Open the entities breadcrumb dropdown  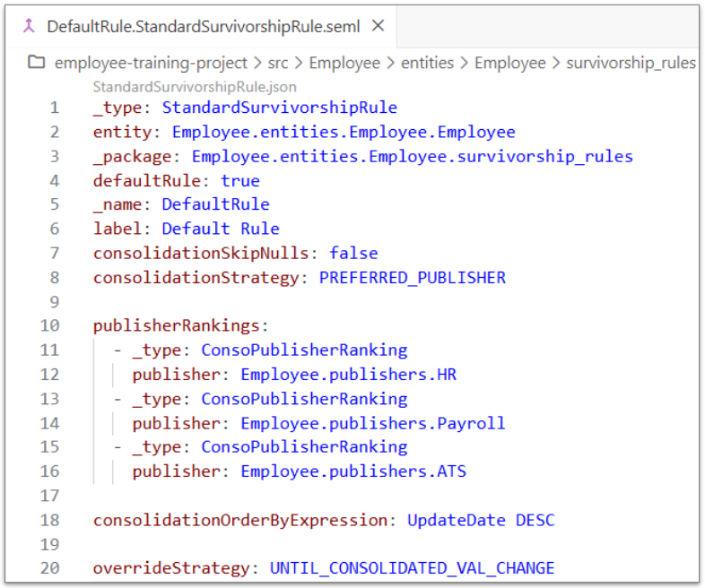click(427, 63)
